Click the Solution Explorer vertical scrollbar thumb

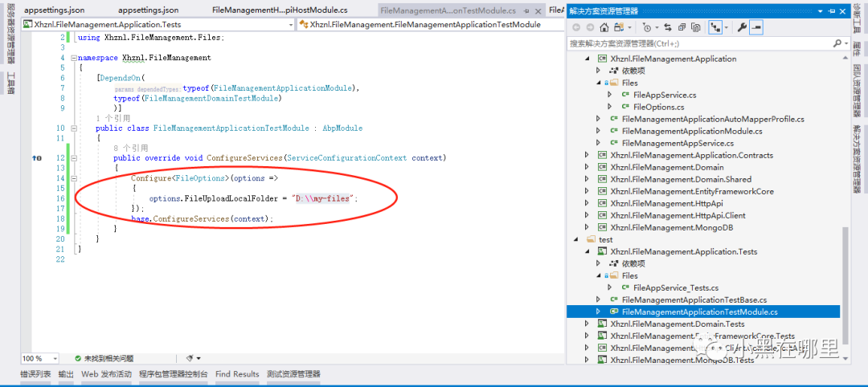(845, 287)
